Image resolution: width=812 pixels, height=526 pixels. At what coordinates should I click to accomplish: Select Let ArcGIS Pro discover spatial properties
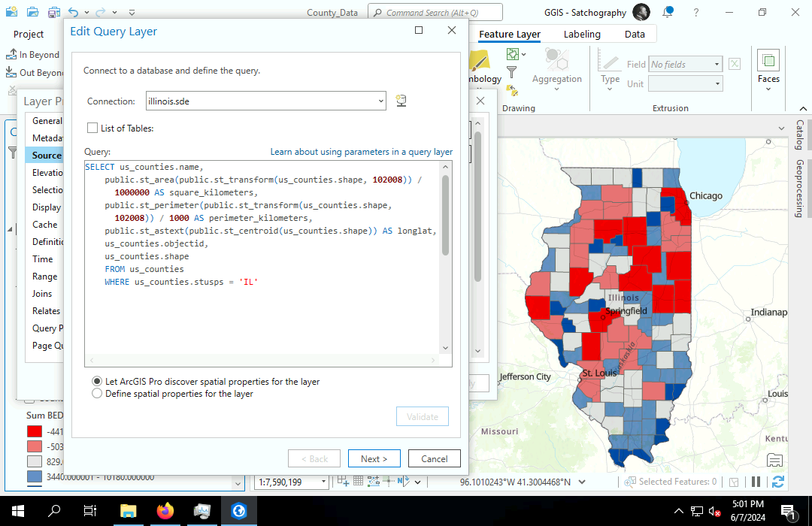point(97,382)
